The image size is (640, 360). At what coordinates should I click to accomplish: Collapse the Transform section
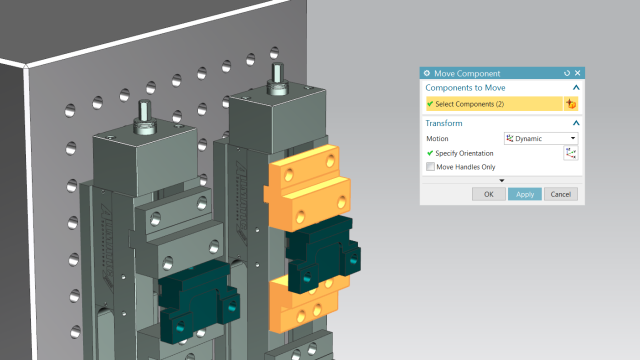tap(576, 123)
